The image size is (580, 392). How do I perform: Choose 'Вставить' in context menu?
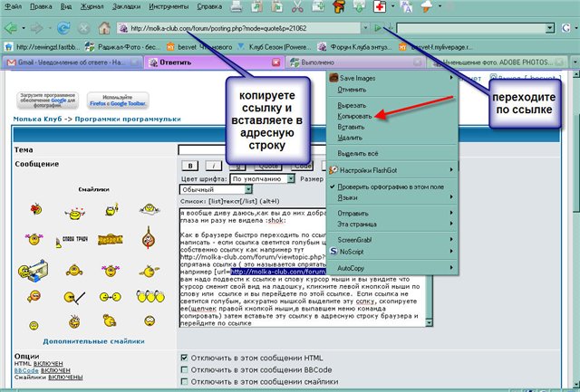[351, 127]
